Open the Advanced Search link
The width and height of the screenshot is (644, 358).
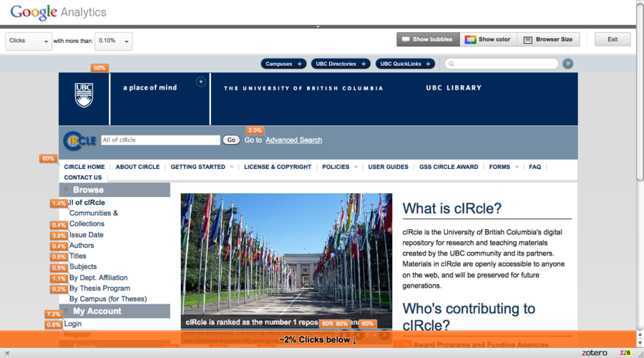pos(293,140)
